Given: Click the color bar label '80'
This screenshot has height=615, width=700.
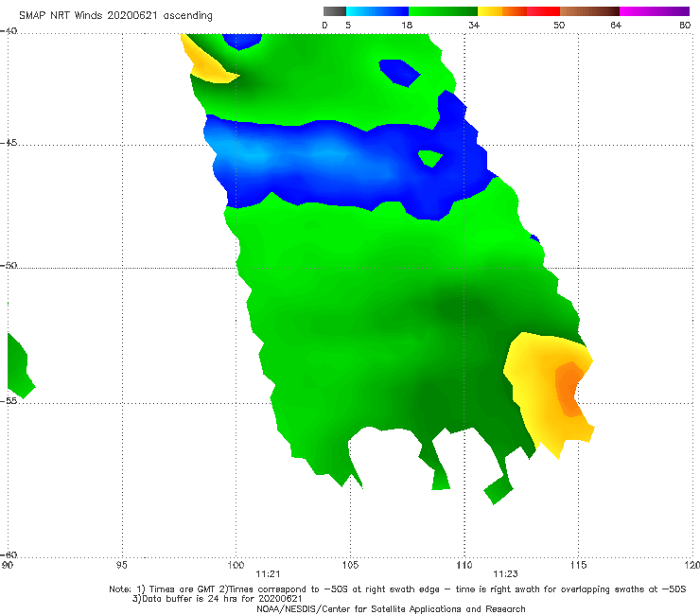Looking at the screenshot, I should (685, 25).
